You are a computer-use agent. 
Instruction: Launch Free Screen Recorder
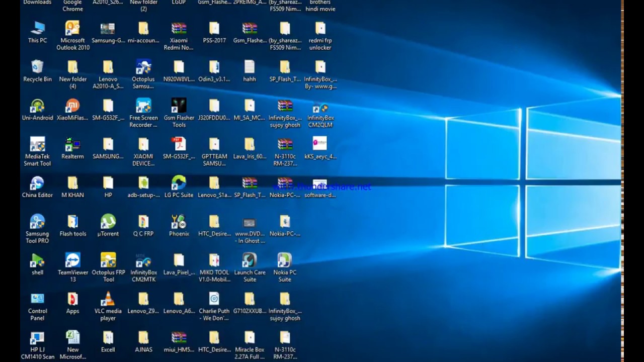click(x=143, y=113)
